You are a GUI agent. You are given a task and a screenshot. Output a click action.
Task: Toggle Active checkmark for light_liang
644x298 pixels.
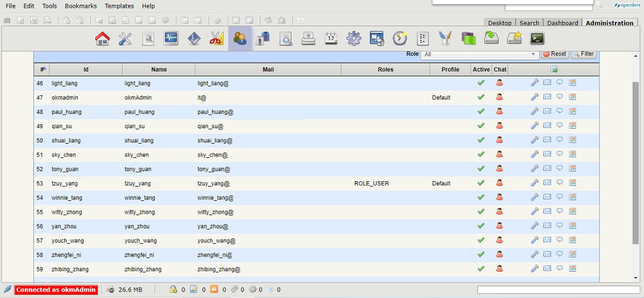click(481, 83)
